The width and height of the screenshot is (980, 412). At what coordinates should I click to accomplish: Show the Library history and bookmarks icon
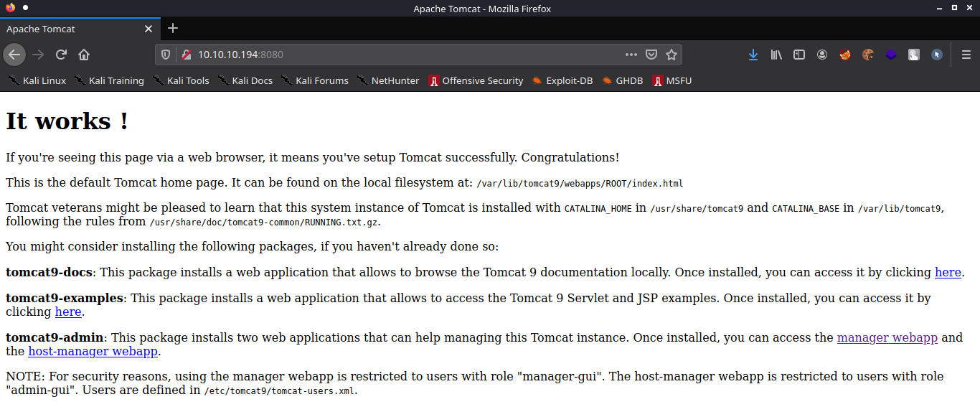776,55
